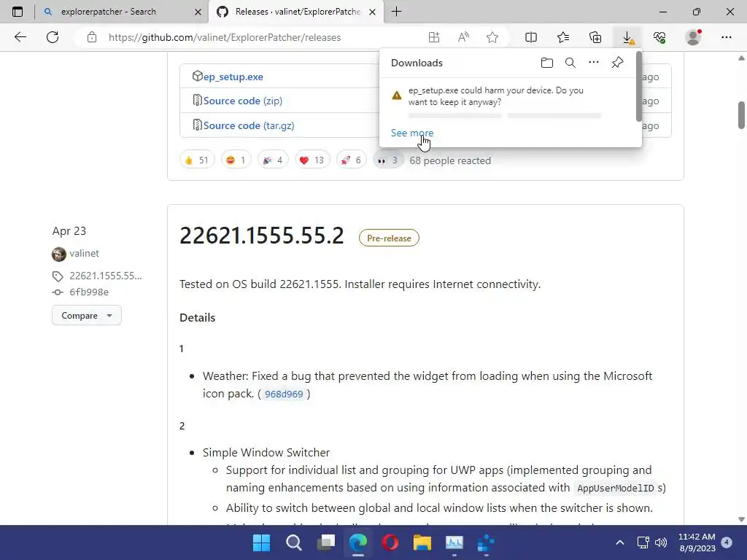This screenshot has width=747, height=560.
Task: Open tag 22621.1555.55... link
Action: pos(106,276)
